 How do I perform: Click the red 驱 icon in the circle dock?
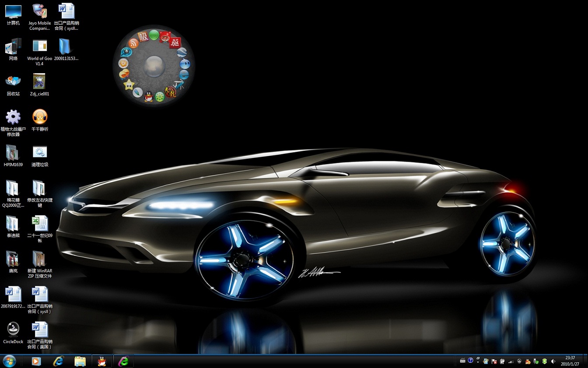click(175, 42)
